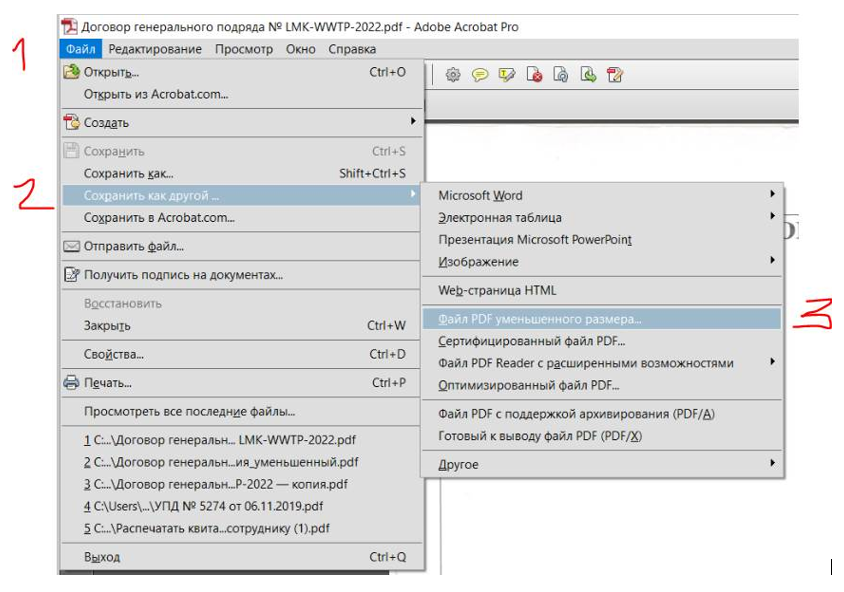Select Сертифицированный файл PDF…
The width and height of the screenshot is (844, 592).
(602, 341)
